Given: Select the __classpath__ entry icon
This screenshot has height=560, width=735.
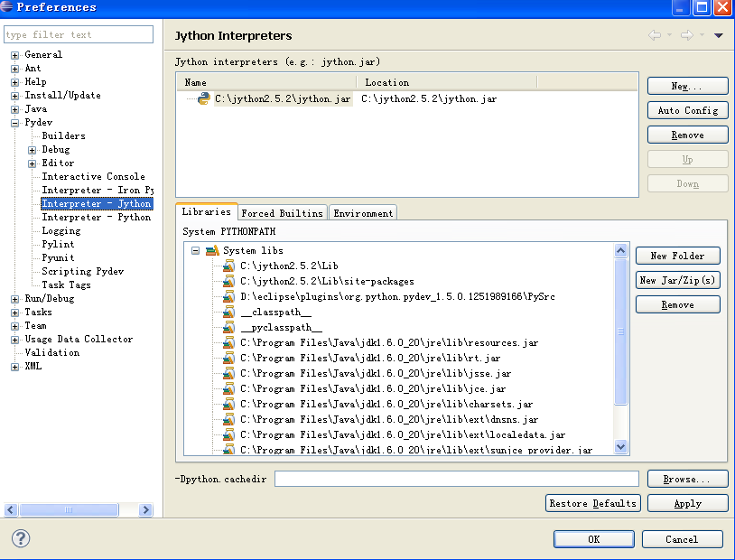Looking at the screenshot, I should tap(228, 312).
